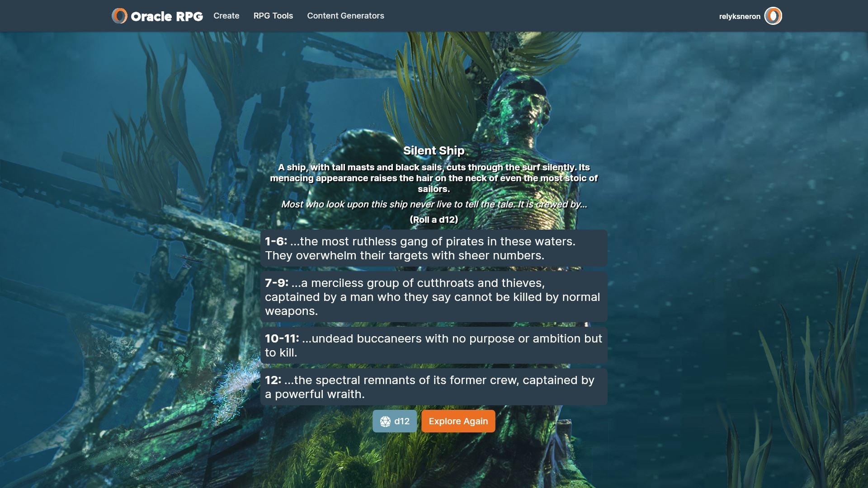The image size is (868, 488).
Task: Click the relyksneron username
Action: point(740,16)
